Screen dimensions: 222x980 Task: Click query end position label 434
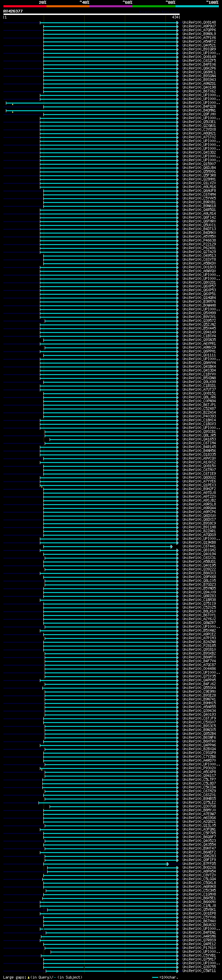click(x=175, y=17)
